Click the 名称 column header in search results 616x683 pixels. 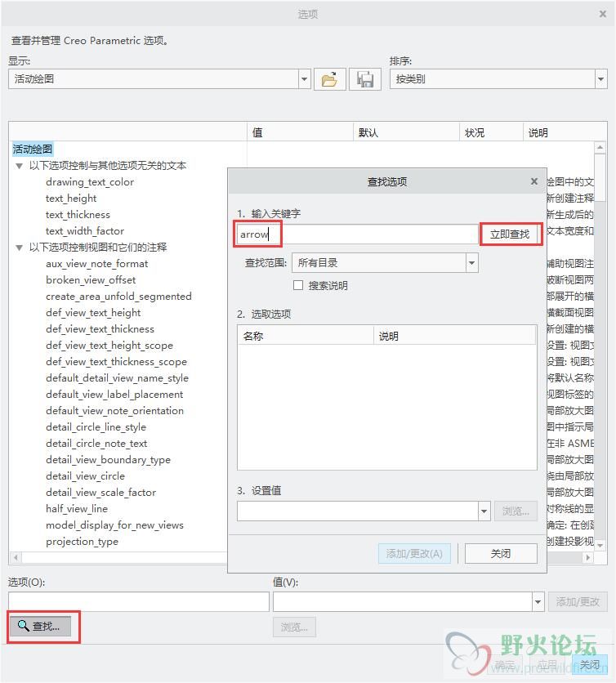pos(306,336)
